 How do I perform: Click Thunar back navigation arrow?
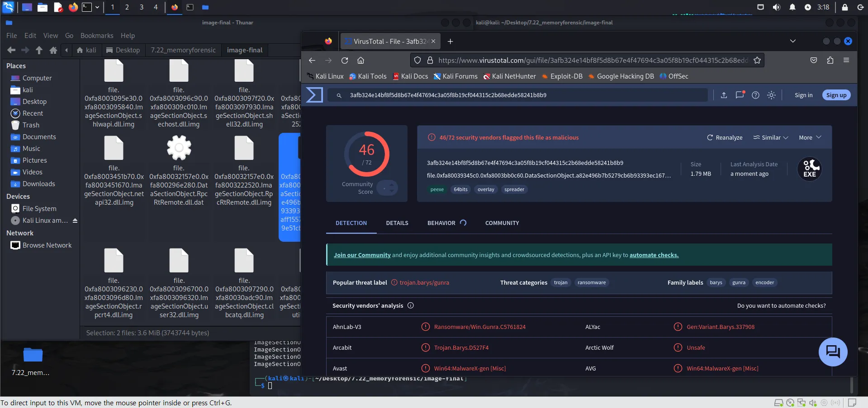click(11, 50)
